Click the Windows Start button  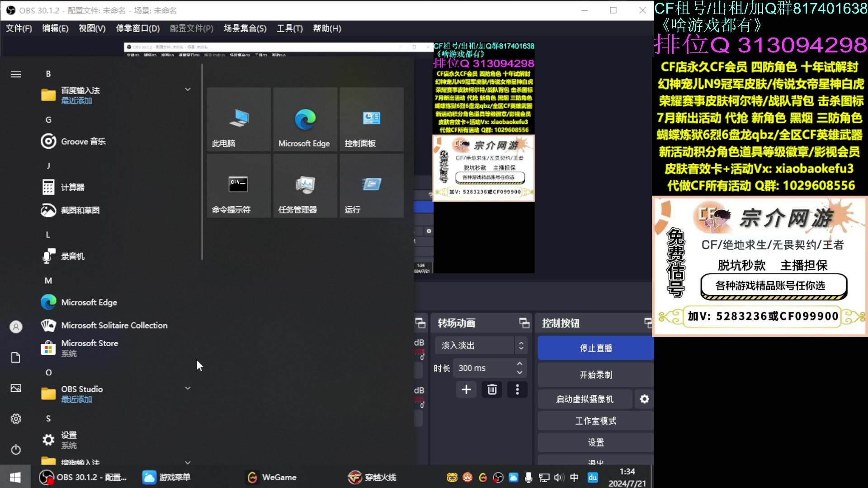15,477
